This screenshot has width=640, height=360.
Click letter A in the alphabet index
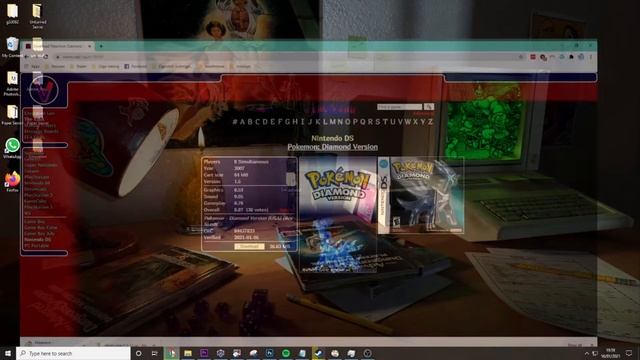click(x=243, y=122)
